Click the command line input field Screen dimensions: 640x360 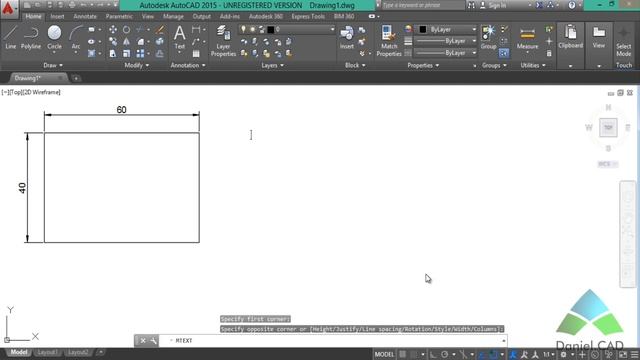coord(332,340)
